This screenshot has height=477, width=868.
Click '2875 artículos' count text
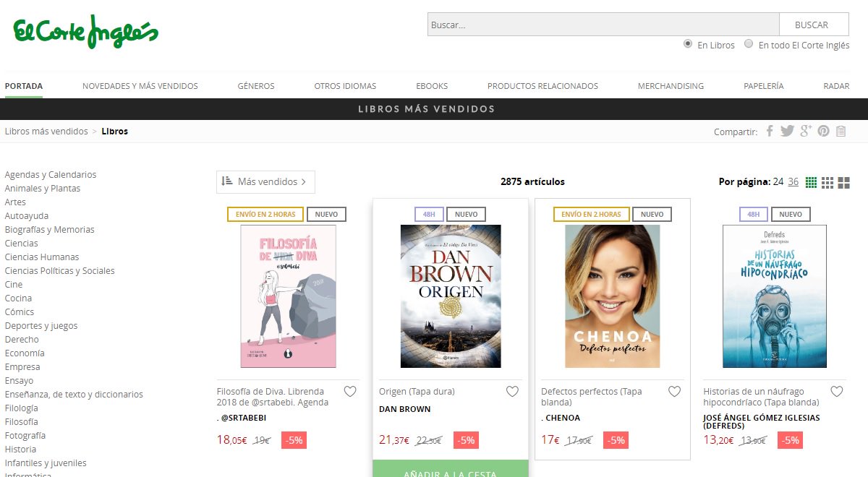coord(532,182)
